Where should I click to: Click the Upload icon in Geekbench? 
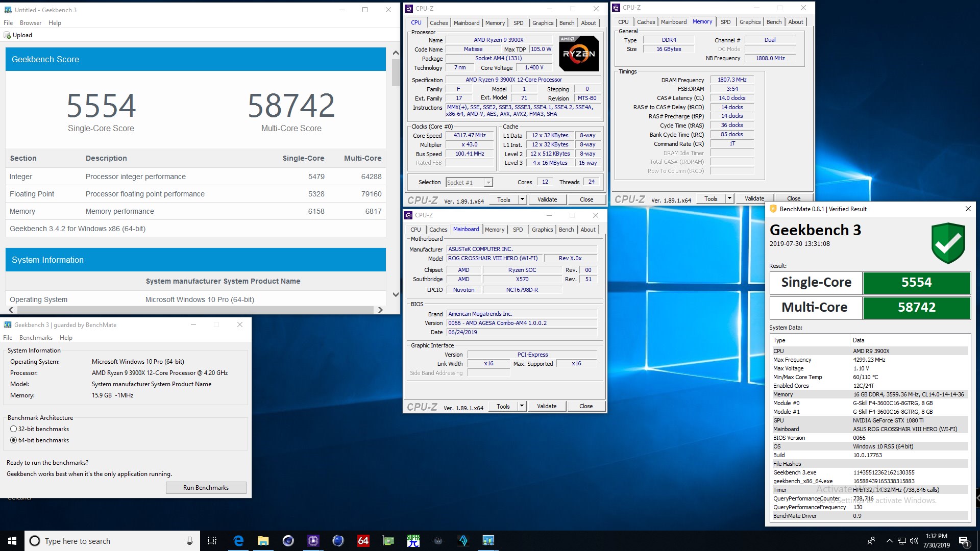point(7,35)
